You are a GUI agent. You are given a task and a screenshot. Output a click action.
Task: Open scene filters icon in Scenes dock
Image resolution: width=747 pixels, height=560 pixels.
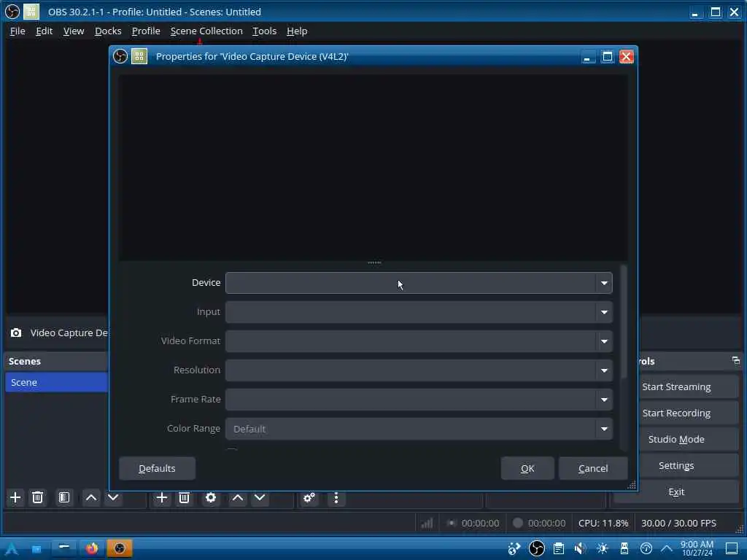tap(64, 498)
